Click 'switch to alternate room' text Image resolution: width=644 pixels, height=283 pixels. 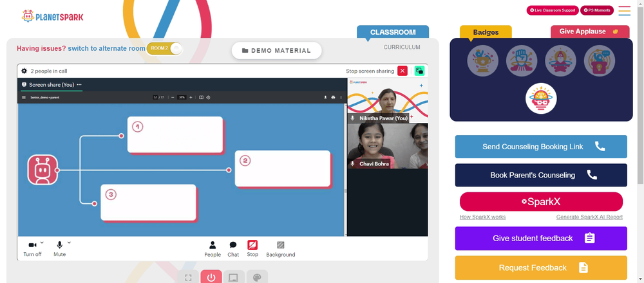106,48
